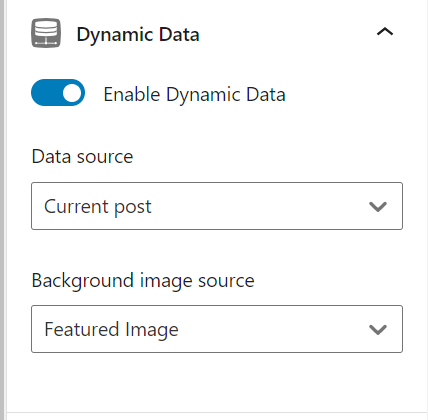Click blank space inside Current post box

click(x=260, y=206)
